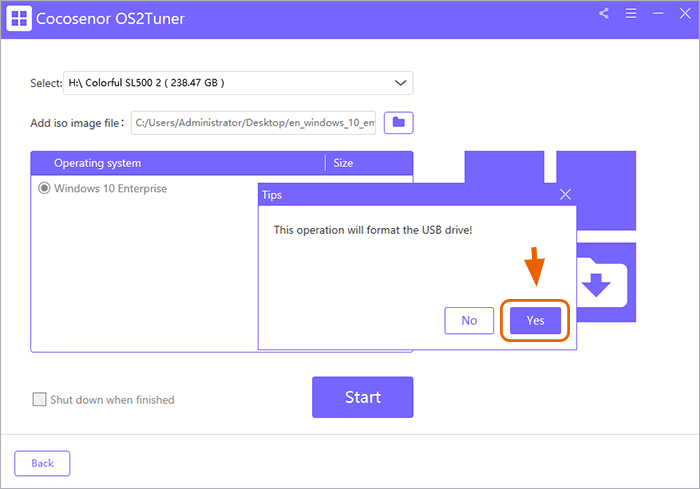Decline formatting by clicking No
Image resolution: width=700 pixels, height=489 pixels.
tap(469, 320)
